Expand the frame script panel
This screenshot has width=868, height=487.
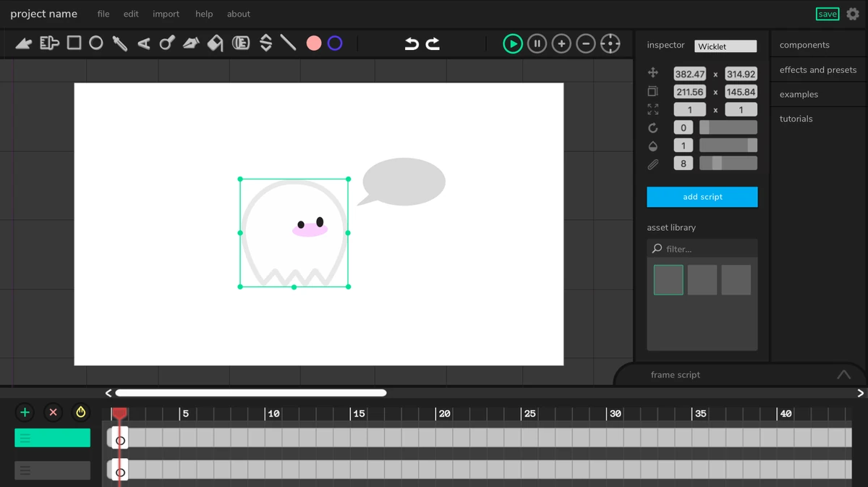[x=843, y=375]
